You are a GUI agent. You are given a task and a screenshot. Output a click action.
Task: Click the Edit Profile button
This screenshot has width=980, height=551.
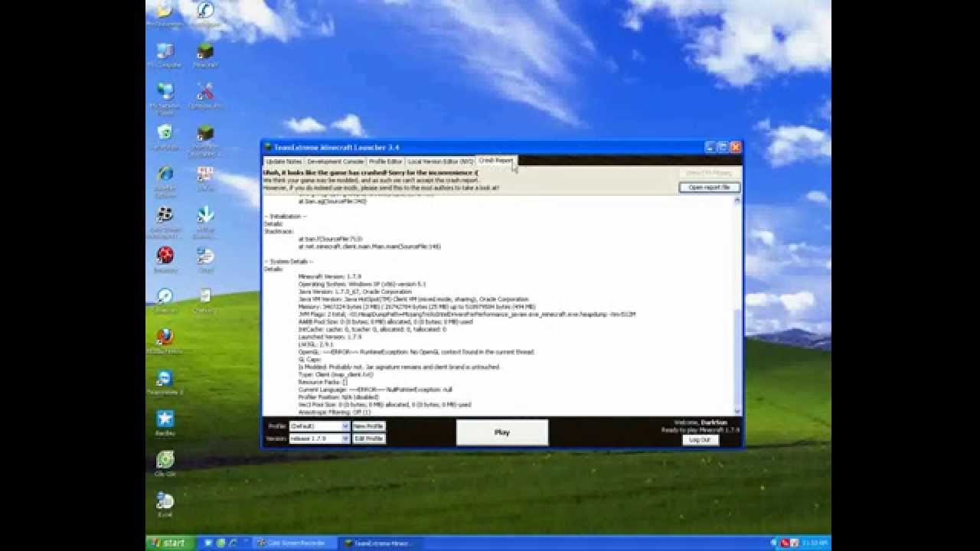click(368, 439)
